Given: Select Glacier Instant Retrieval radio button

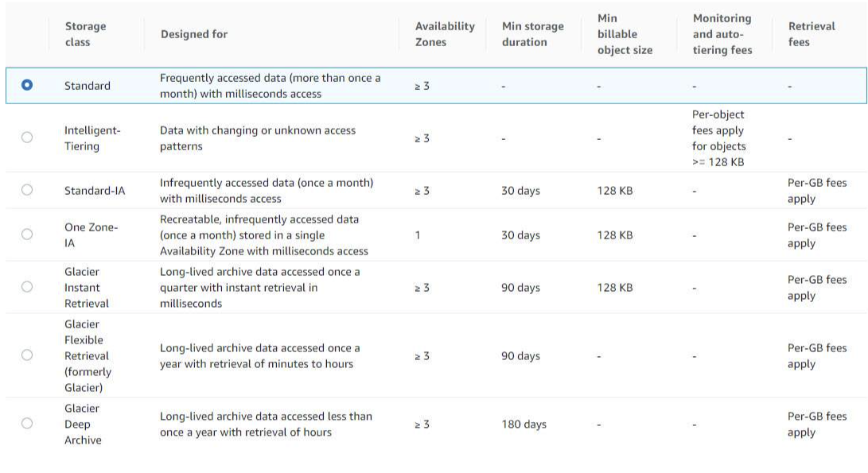Looking at the screenshot, I should [x=27, y=287].
